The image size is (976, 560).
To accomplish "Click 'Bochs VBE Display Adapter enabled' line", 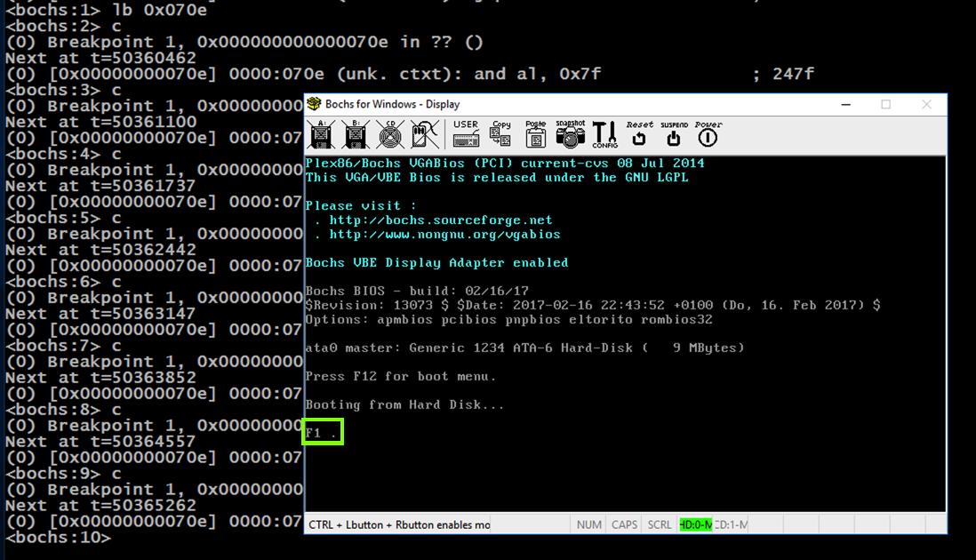I will pos(436,262).
